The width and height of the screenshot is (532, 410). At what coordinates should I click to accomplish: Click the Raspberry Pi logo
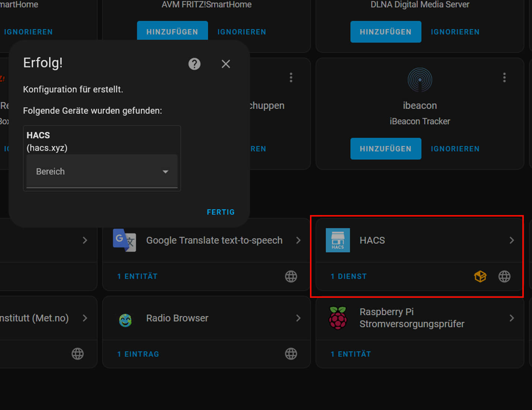point(338,318)
